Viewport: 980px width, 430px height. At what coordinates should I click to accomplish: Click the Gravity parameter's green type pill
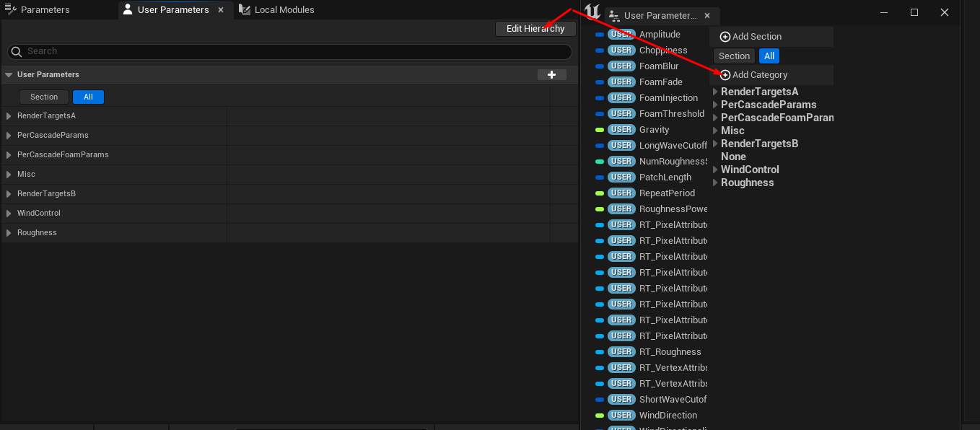[x=599, y=130]
